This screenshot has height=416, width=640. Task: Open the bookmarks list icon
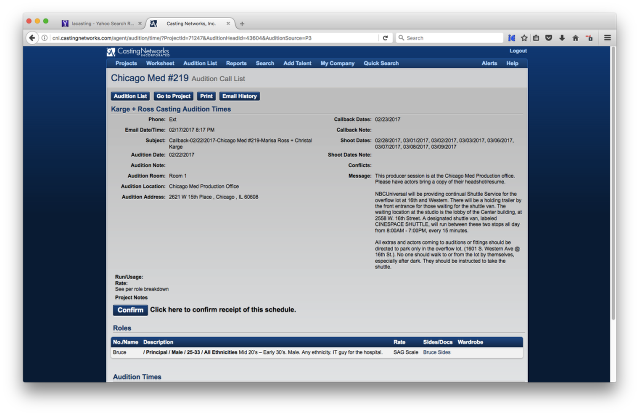(x=536, y=38)
